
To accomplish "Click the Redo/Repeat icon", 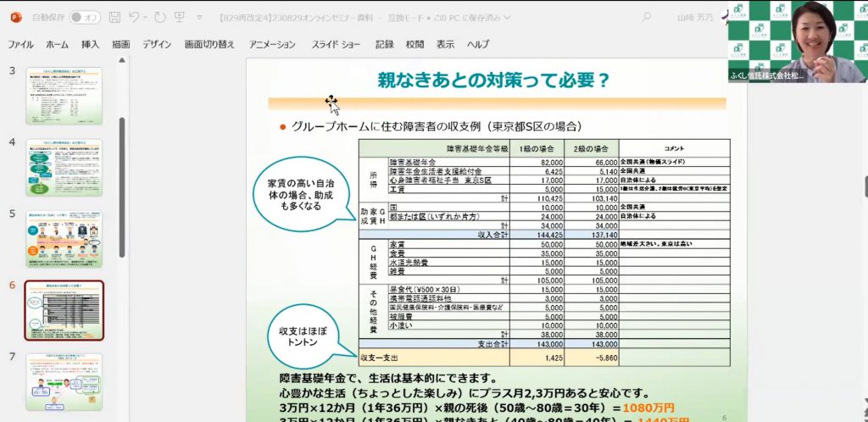I will point(160,17).
